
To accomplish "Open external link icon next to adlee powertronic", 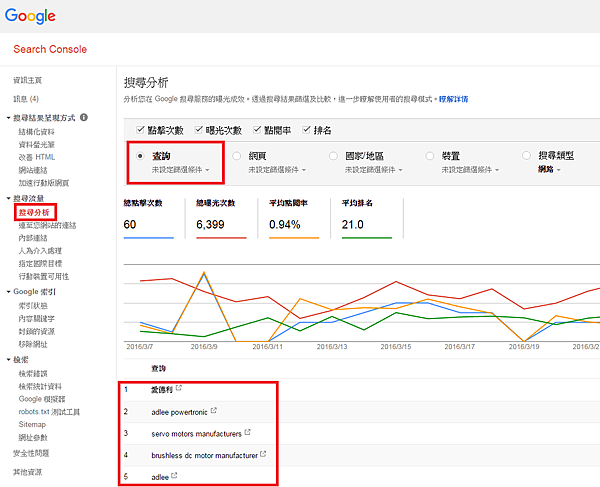I will (x=214, y=410).
